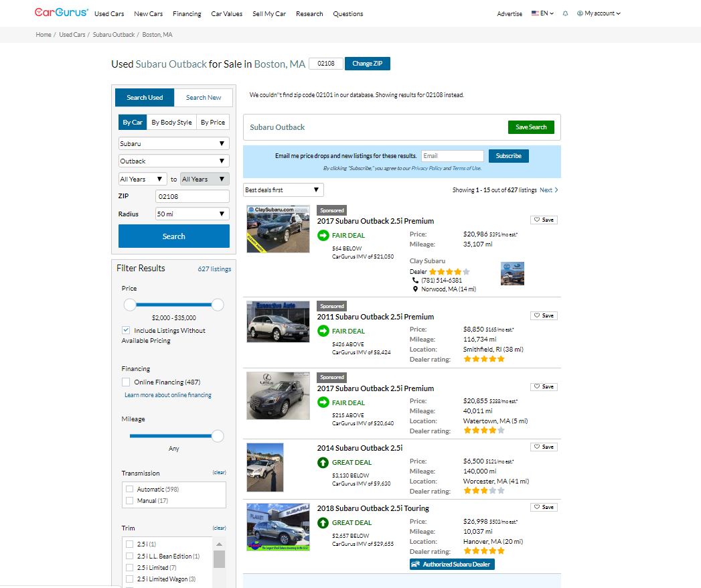701x588 pixels.
Task: Click the Authorized Subaru Dealer badge
Action: [x=452, y=565]
